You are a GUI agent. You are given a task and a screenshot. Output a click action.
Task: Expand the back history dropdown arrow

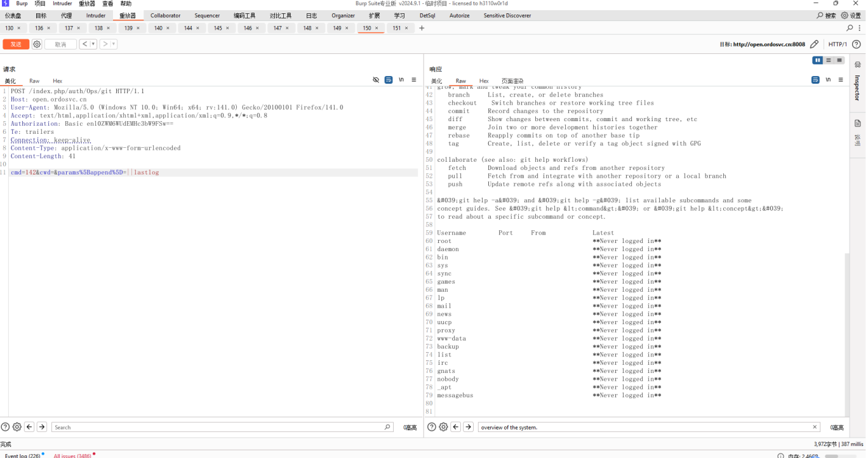pyautogui.click(x=93, y=44)
